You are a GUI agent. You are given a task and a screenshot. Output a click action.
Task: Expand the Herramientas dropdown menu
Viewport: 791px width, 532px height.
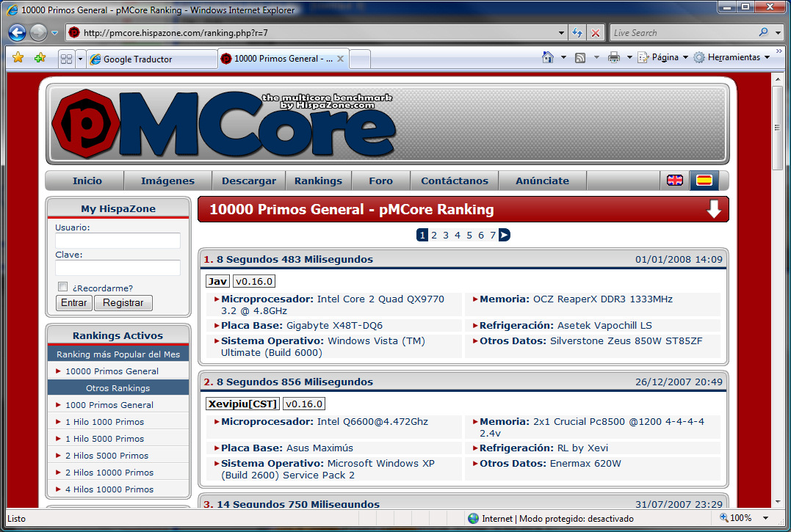point(732,57)
